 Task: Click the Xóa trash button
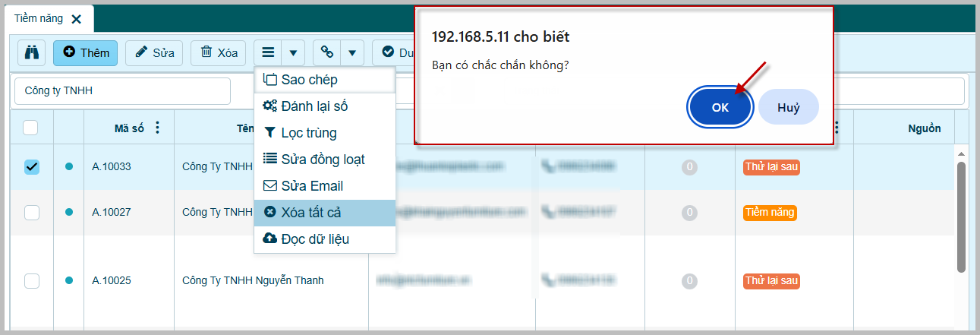pyautogui.click(x=219, y=52)
